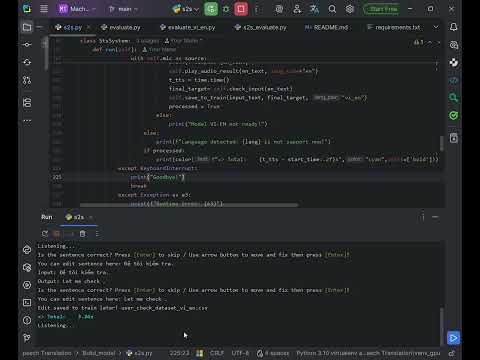This screenshot has height=360, width=480.
Task: Open the CRLF line separator selector
Action: coord(217,353)
